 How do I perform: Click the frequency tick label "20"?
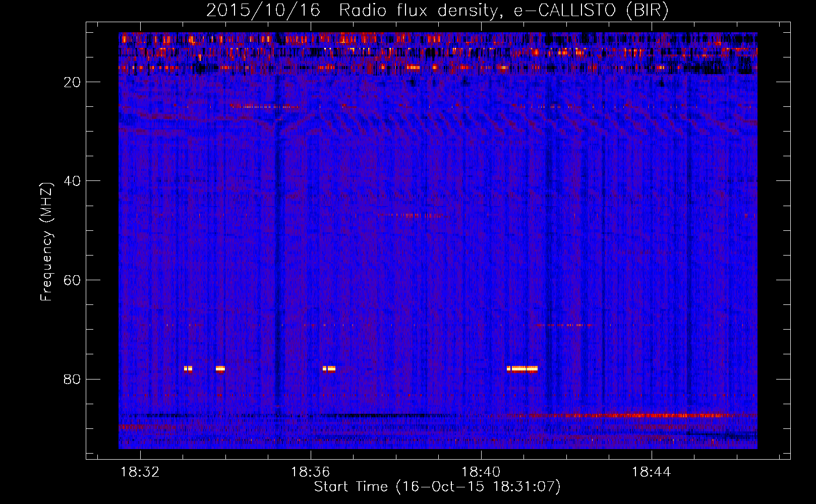72,82
